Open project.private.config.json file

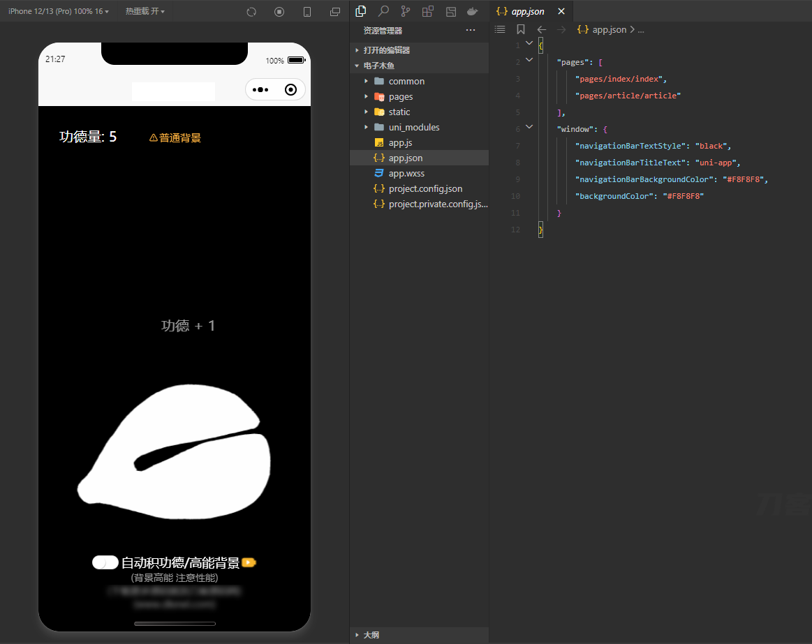point(420,204)
